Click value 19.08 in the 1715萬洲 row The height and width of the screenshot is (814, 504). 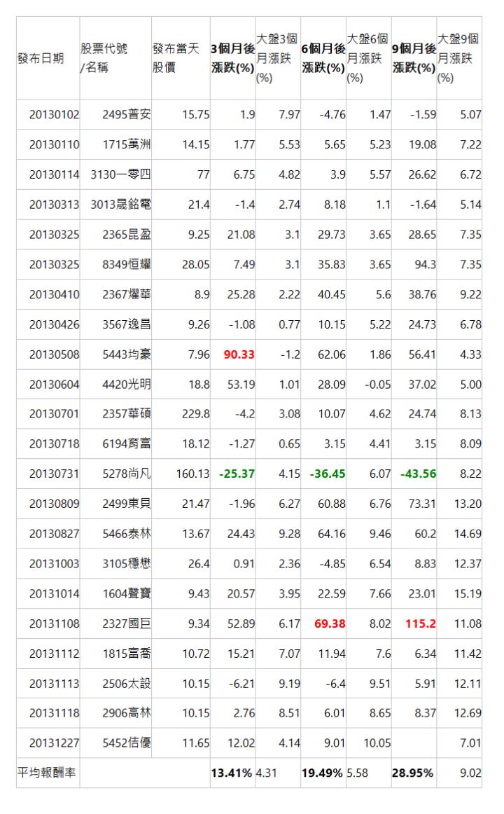point(423,144)
